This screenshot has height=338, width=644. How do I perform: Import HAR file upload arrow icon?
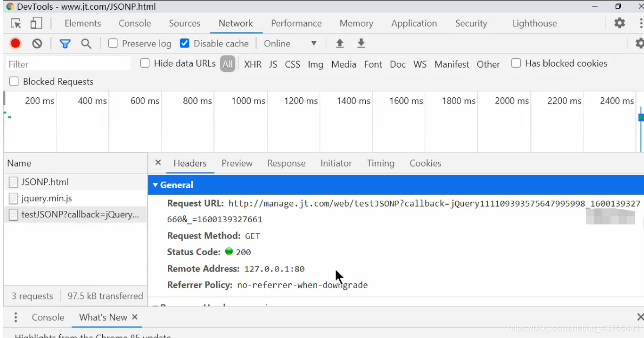[340, 43]
